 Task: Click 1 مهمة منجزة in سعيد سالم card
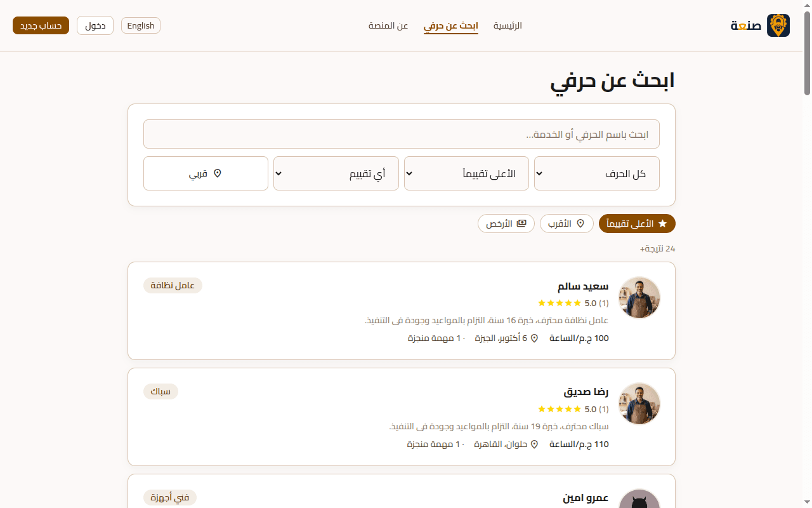(x=434, y=338)
